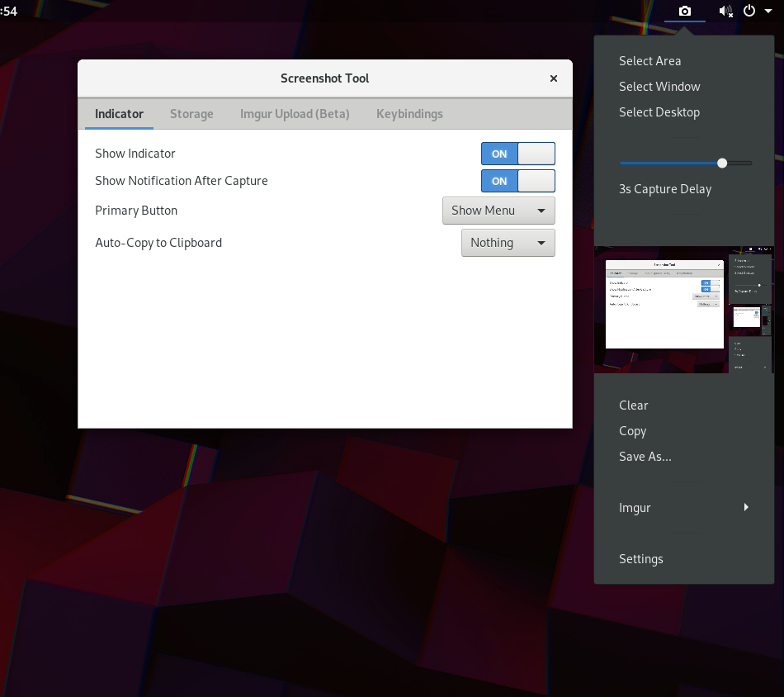Open the Auto-Copy to Clipboard dropdown
The width and height of the screenshot is (784, 697).
coord(508,243)
